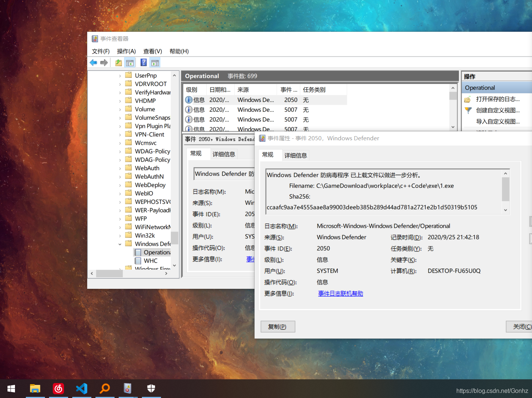This screenshot has height=398, width=532.
Task: Click the tree horizontal scrollbar right arrow
Action: point(166,273)
